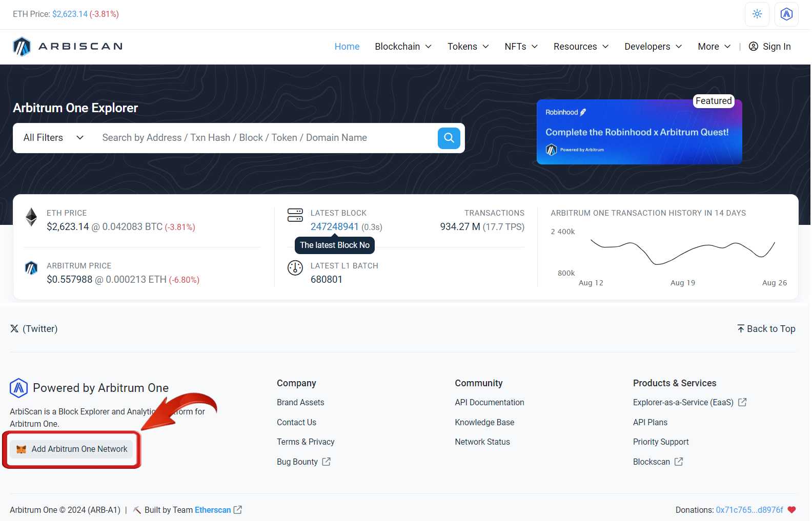This screenshot has height=521, width=812.
Task: Open the Knowledge Base link
Action: 484,423
